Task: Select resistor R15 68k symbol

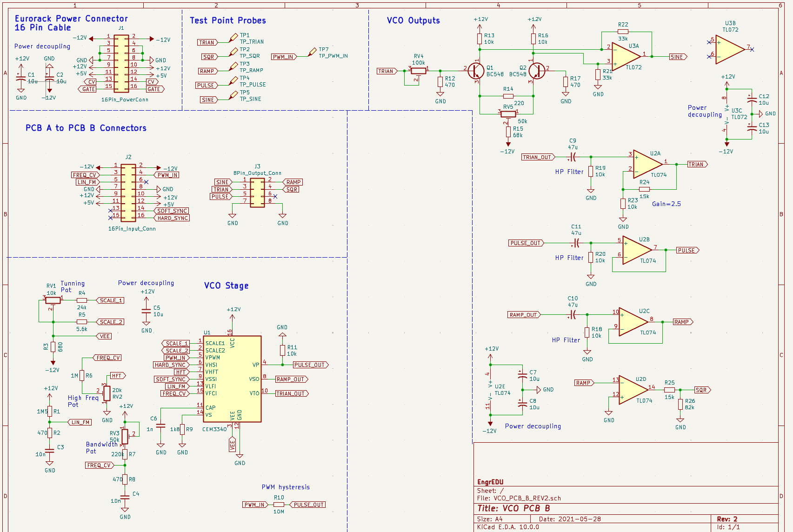Action: [508, 132]
